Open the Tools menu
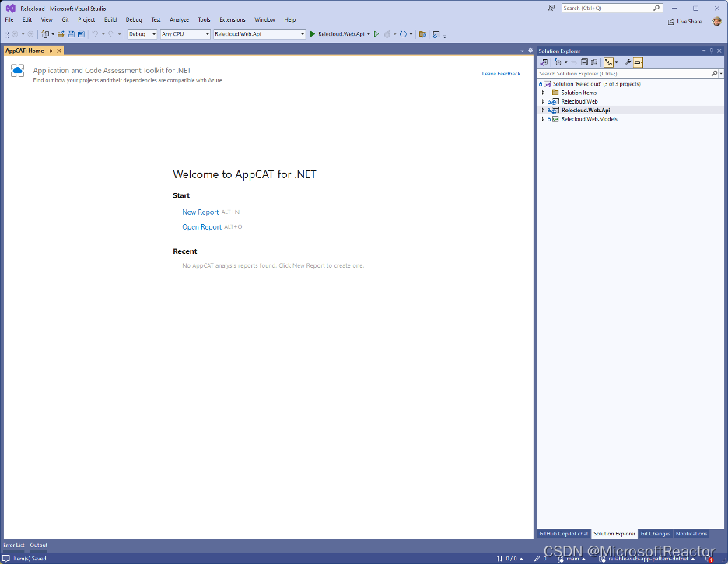 pos(204,20)
